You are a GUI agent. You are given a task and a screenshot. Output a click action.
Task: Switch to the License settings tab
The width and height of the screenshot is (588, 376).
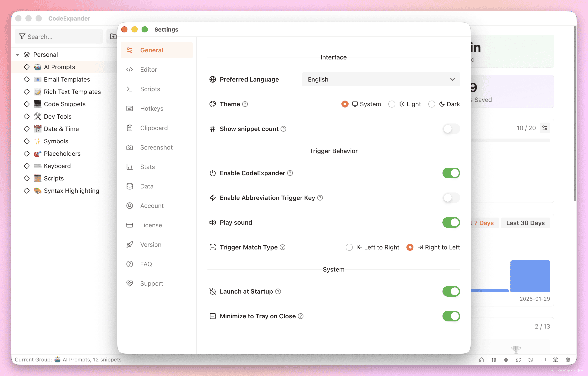pos(151,225)
